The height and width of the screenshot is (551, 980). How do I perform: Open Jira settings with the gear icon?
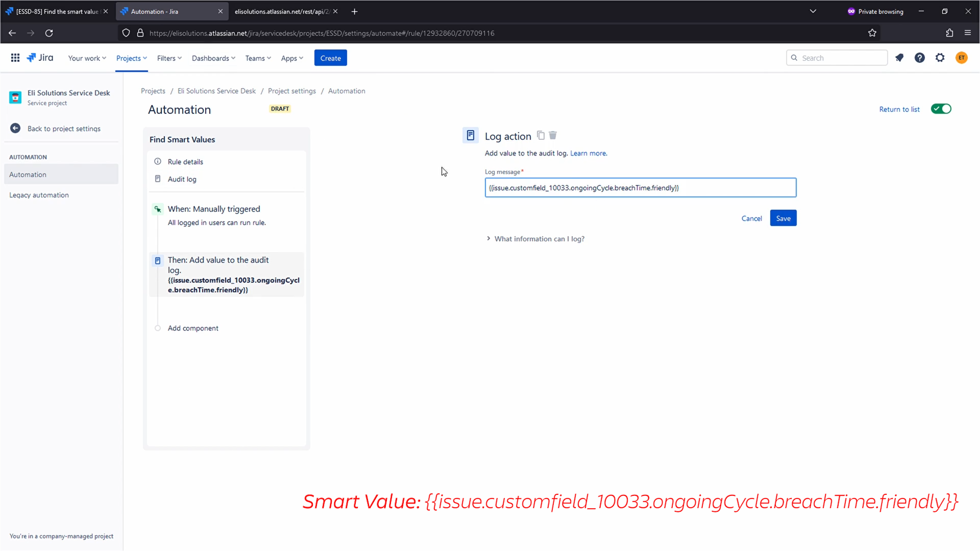pos(940,58)
